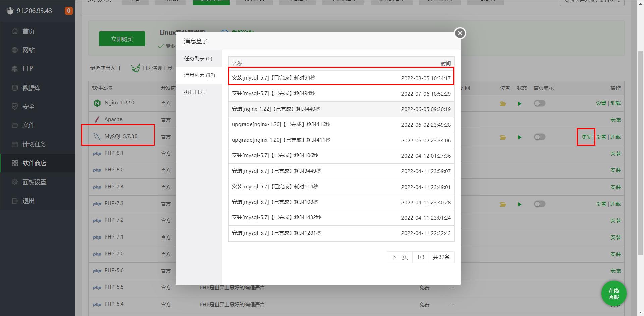644x316 pixels.
Task: Click the page vertical scrollbar
Action: (x=640, y=153)
